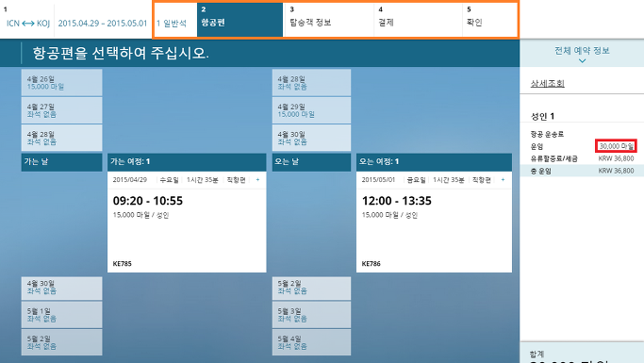Image resolution: width=644 pixels, height=363 pixels.
Task: Click KRW 36,800 in 총 운임 row
Action: [616, 171]
